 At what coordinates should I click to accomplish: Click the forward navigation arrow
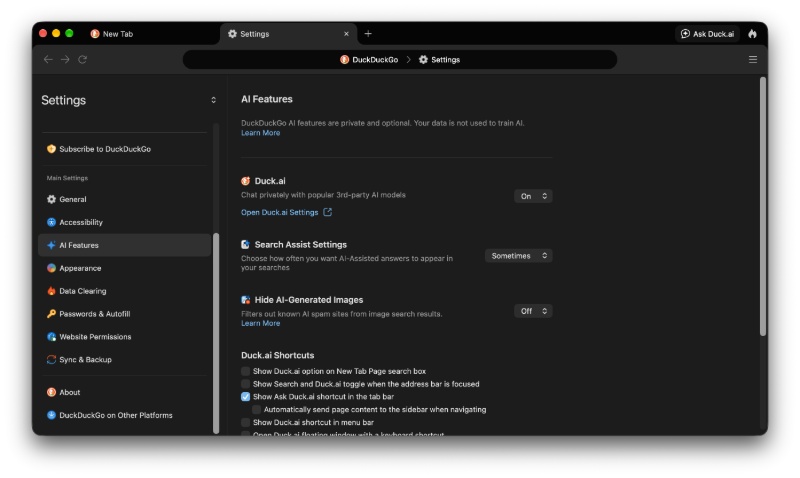[x=65, y=59]
